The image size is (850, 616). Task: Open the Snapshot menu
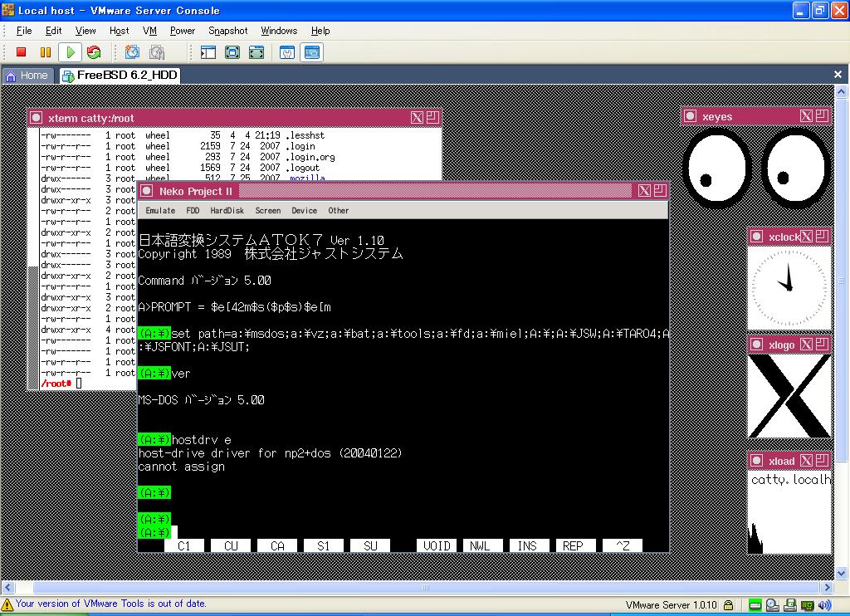point(228,31)
